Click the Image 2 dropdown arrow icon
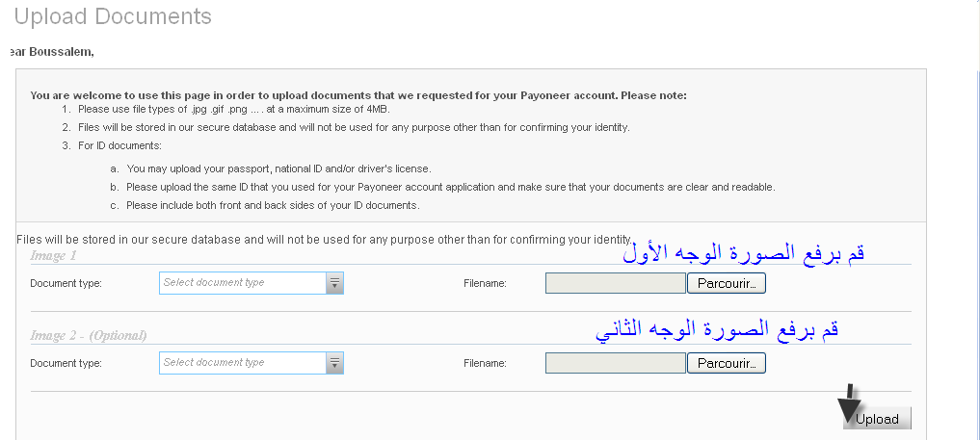This screenshot has height=440, width=980. (x=334, y=363)
